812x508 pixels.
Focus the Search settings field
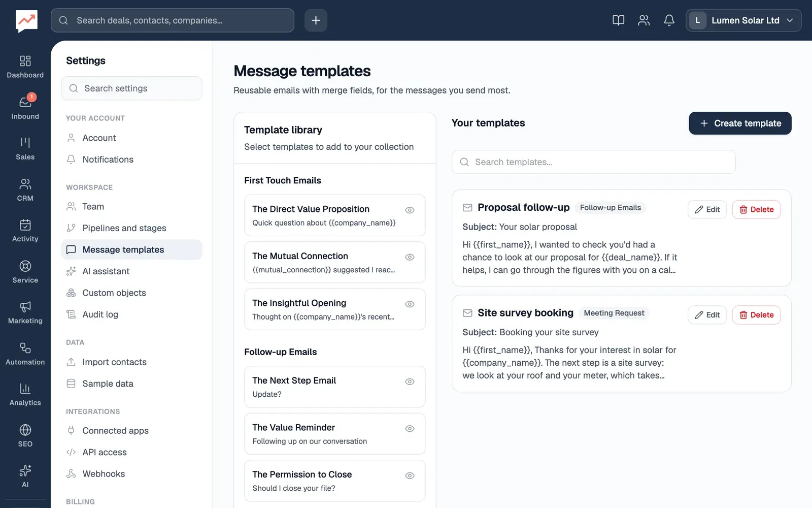click(131, 88)
